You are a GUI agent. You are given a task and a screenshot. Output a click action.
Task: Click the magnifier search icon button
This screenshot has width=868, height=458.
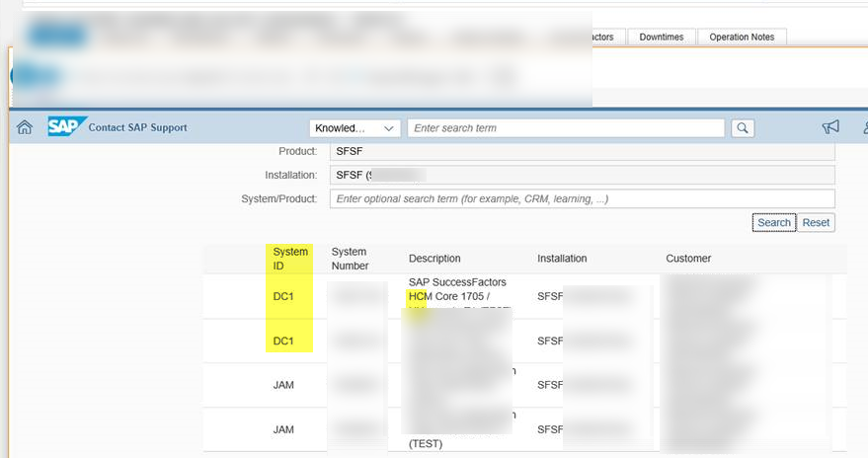(743, 128)
